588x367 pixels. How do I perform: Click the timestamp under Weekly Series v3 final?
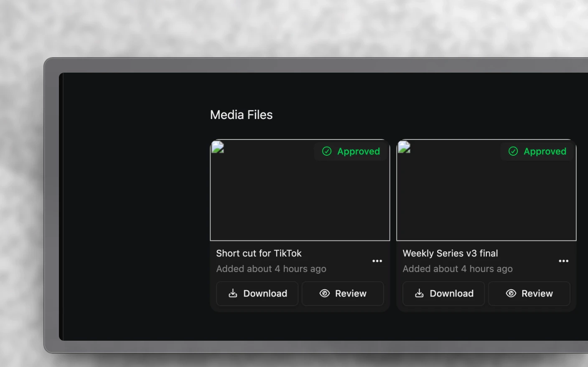coord(458,269)
